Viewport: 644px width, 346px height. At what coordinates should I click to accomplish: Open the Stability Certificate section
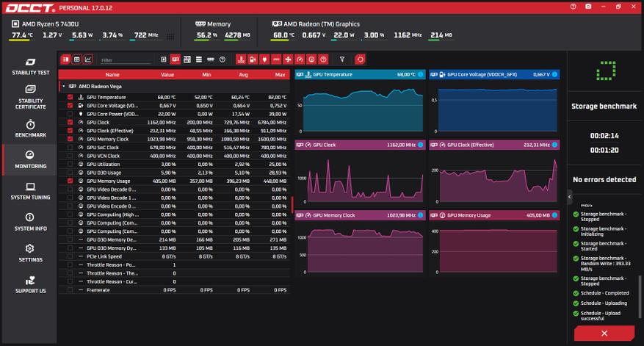[30, 98]
